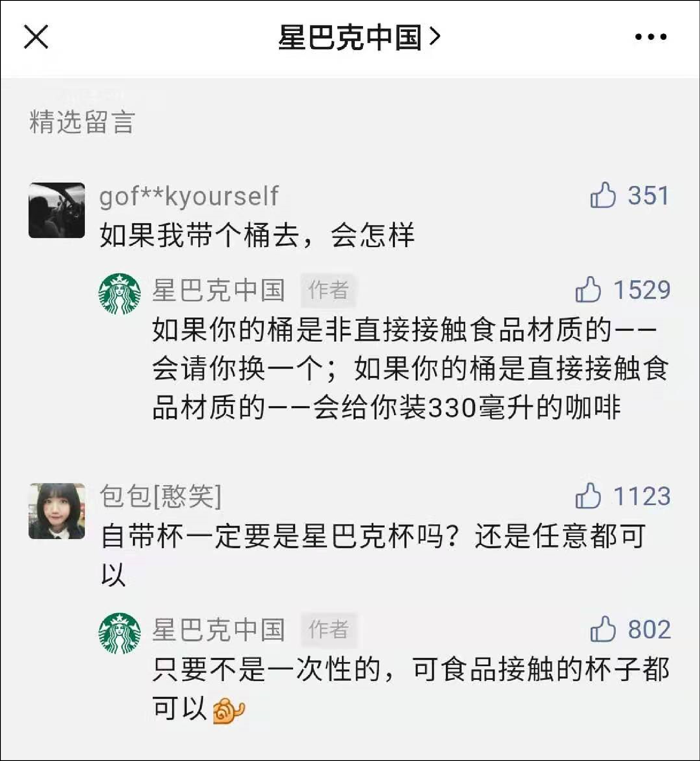700x761 pixels.
Task: Tap the comment 如果我带个桶去，会怎样
Action: (x=257, y=235)
